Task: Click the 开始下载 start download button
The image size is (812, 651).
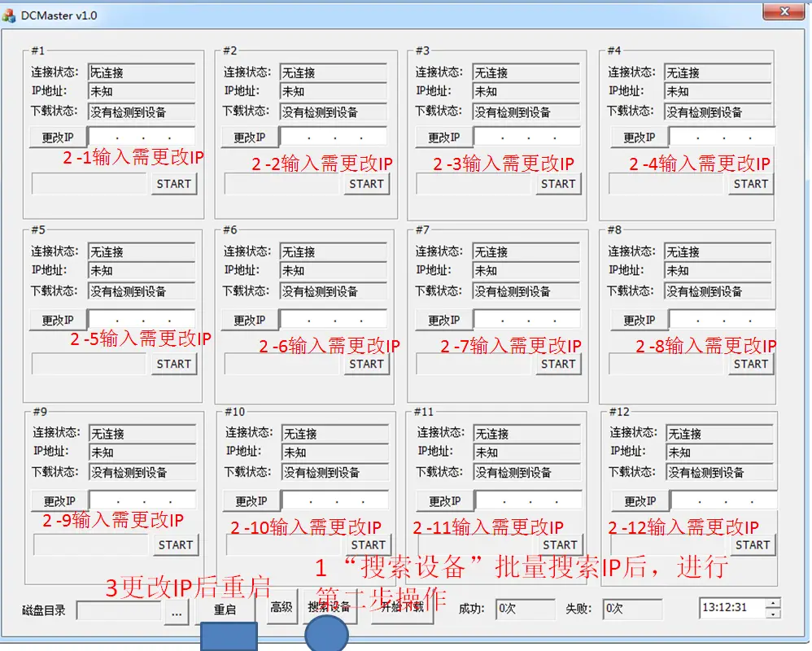Action: [x=403, y=607]
